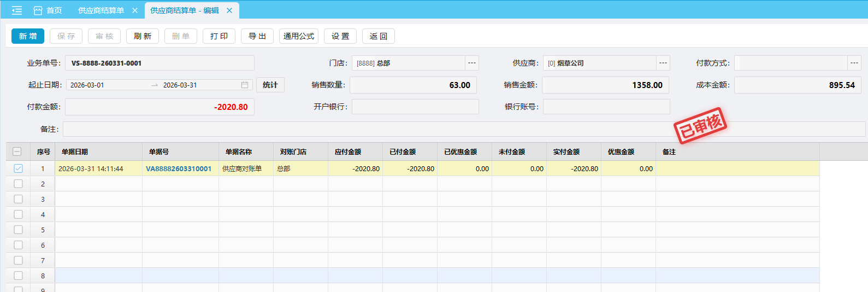Uncheck the row 1 checkbox
The width and height of the screenshot is (868, 292).
click(18, 168)
